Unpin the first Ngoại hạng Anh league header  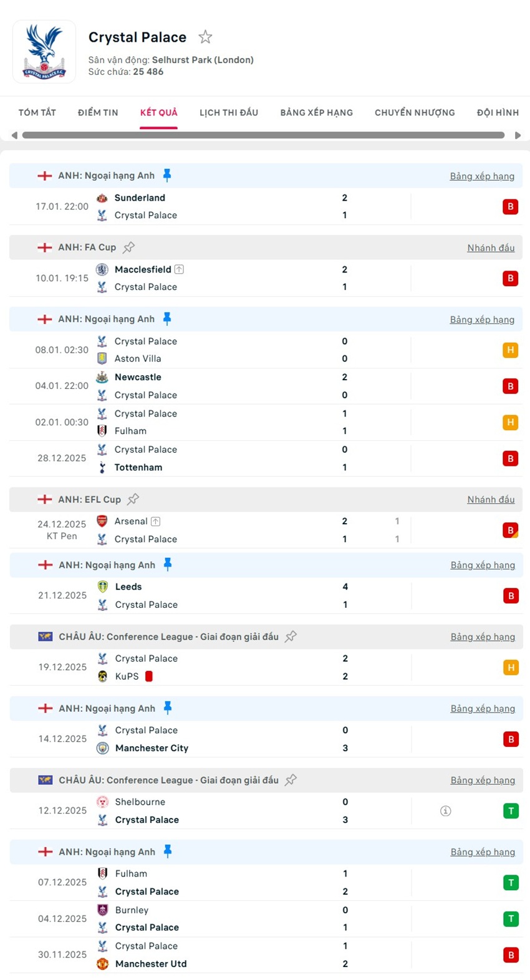pos(167,175)
